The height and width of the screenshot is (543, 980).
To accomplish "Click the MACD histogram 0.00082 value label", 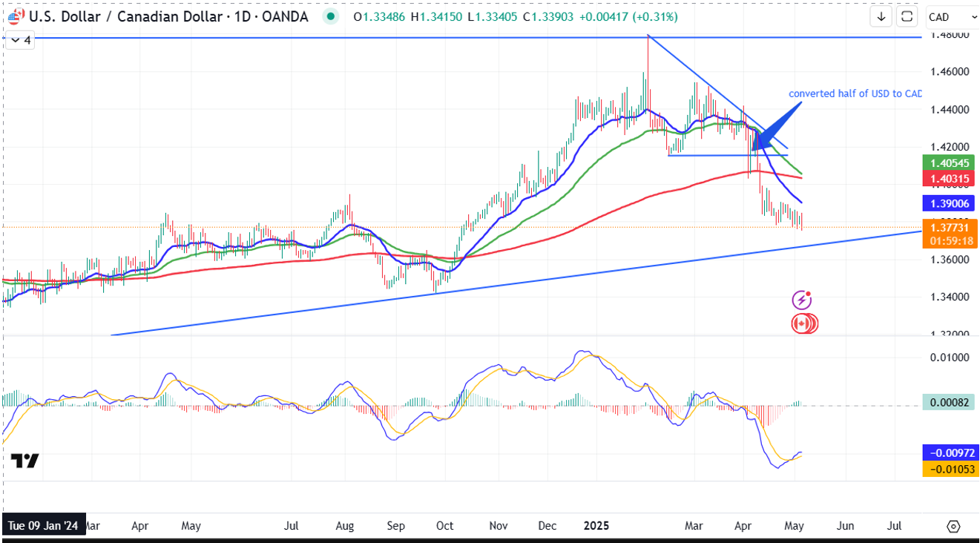I will point(949,402).
